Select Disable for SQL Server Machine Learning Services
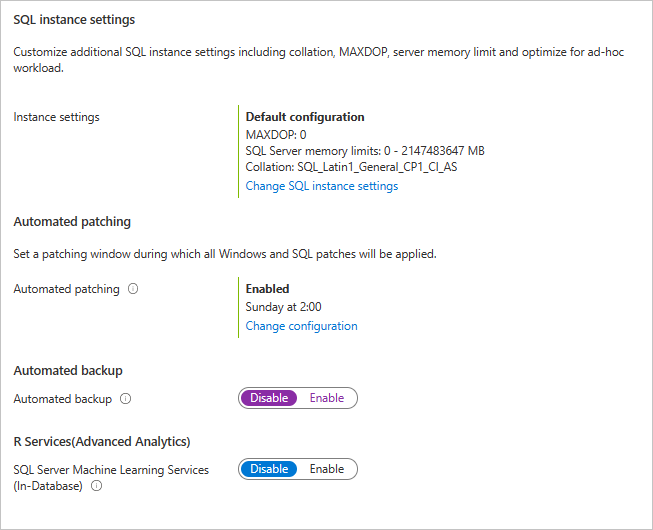This screenshot has height=530, width=653. coord(269,469)
